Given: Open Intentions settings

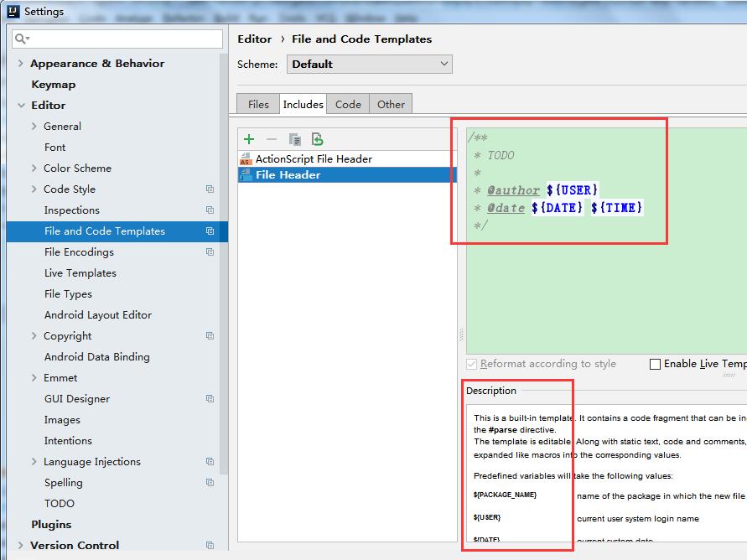Looking at the screenshot, I should 68,440.
